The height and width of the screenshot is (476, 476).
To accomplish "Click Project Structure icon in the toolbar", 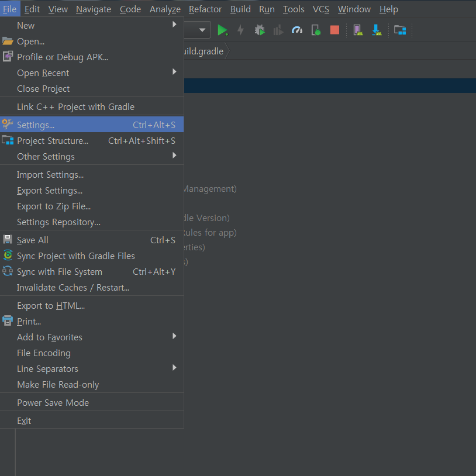I will (x=400, y=30).
